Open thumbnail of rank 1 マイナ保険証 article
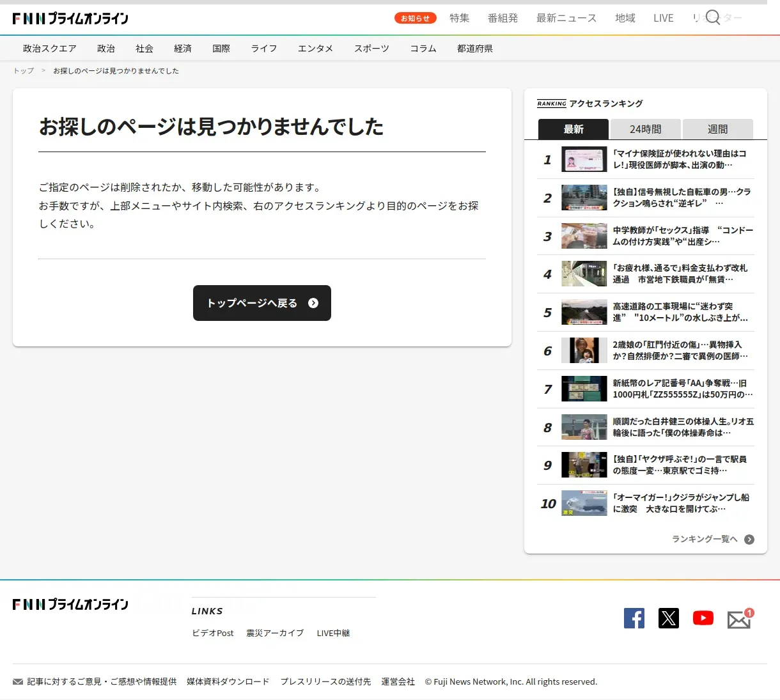The width and height of the screenshot is (780, 700). pos(584,159)
